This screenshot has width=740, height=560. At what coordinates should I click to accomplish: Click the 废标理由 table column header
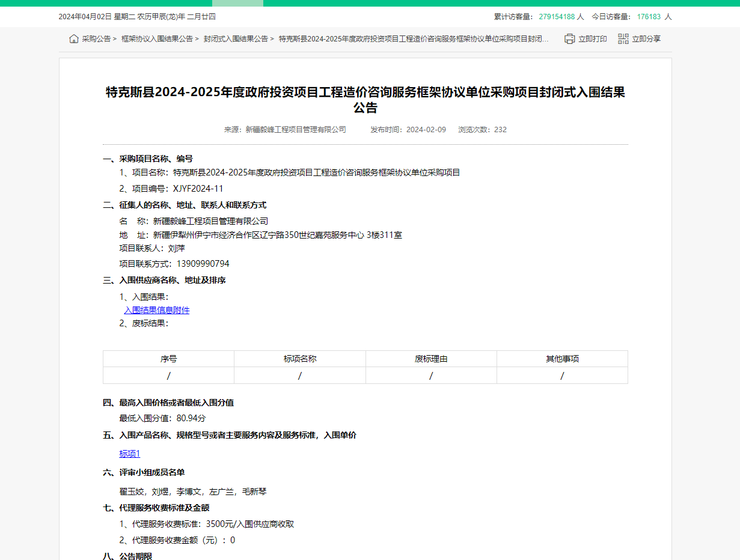pos(431,359)
